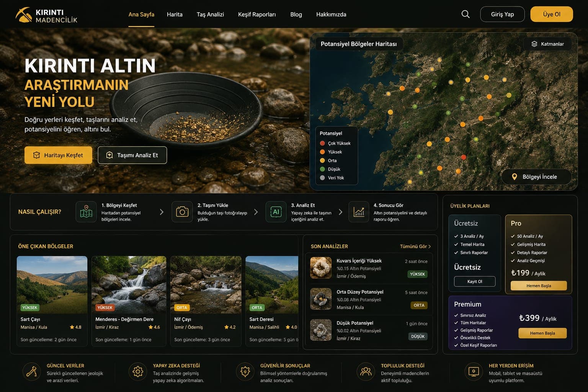Viewport: 588px width, 392px height.
Task: Click the AI Analiz Et step icon
Action: (276, 212)
